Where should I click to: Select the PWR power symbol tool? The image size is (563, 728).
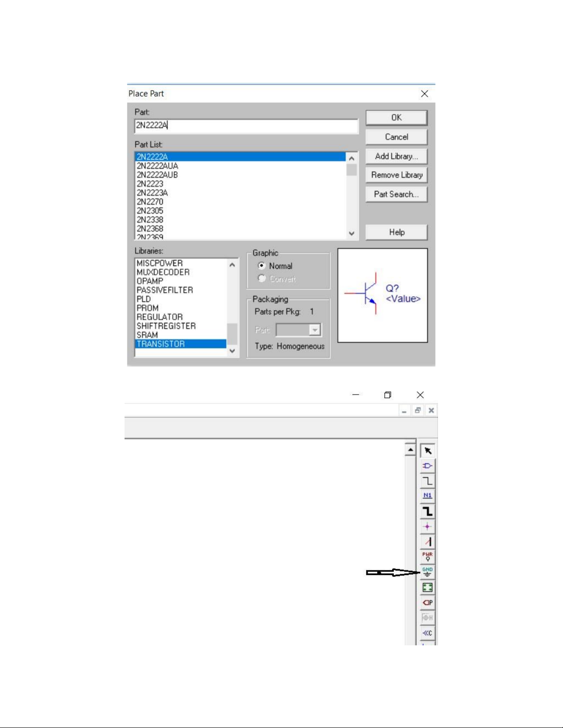427,557
